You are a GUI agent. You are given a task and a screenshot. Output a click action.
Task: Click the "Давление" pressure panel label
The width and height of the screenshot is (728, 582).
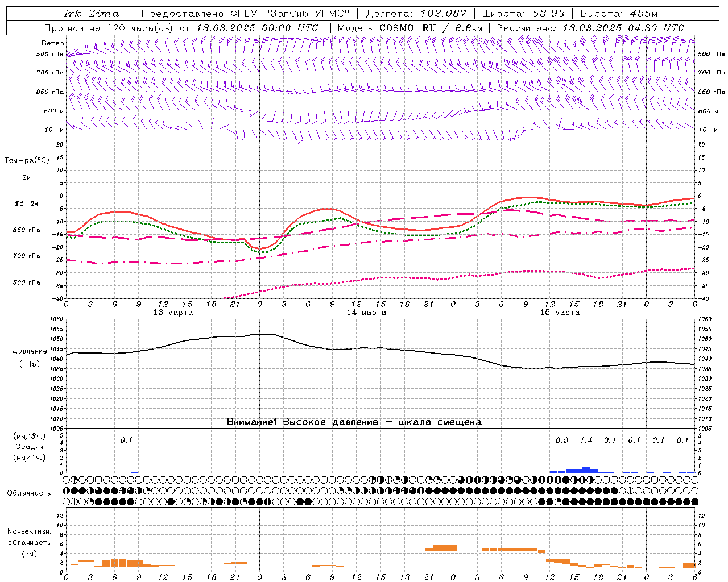[30, 351]
